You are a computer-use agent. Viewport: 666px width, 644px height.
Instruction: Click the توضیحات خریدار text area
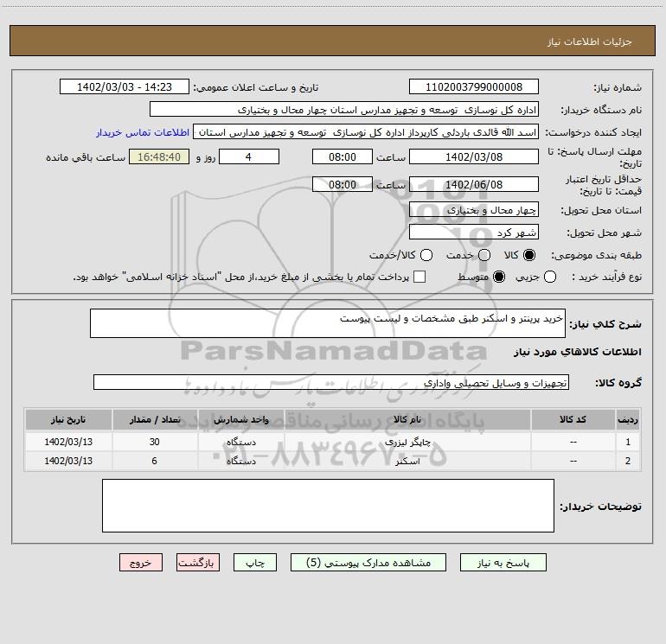(x=328, y=506)
